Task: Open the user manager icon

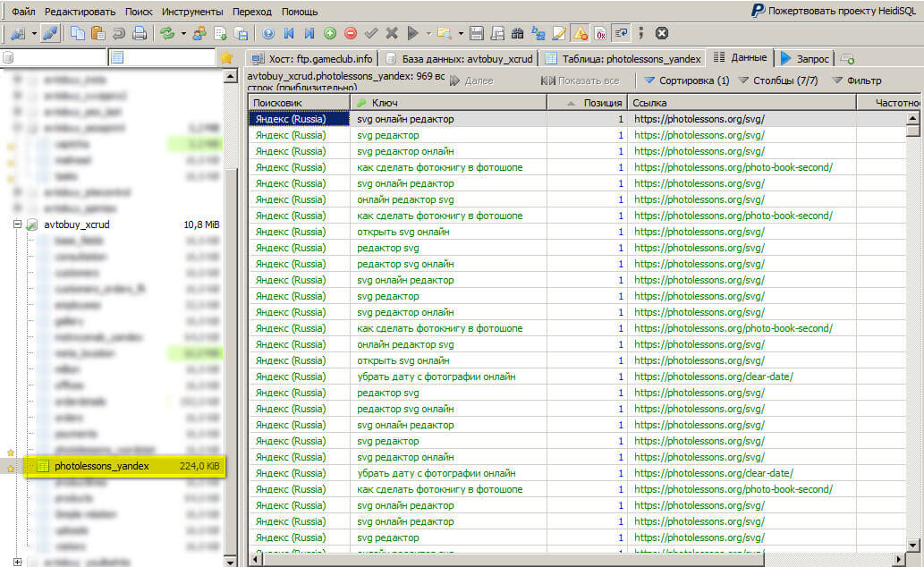Action: 199,34
